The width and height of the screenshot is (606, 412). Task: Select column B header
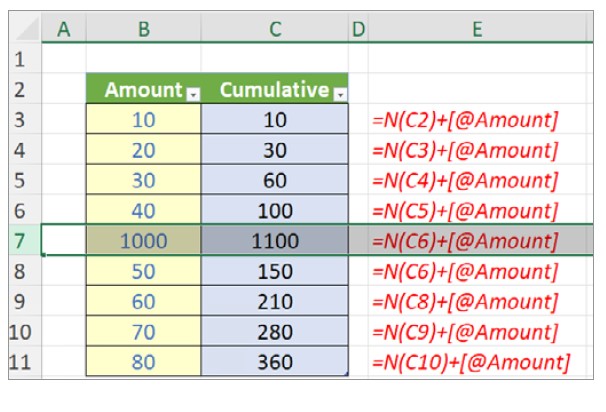[x=143, y=31]
